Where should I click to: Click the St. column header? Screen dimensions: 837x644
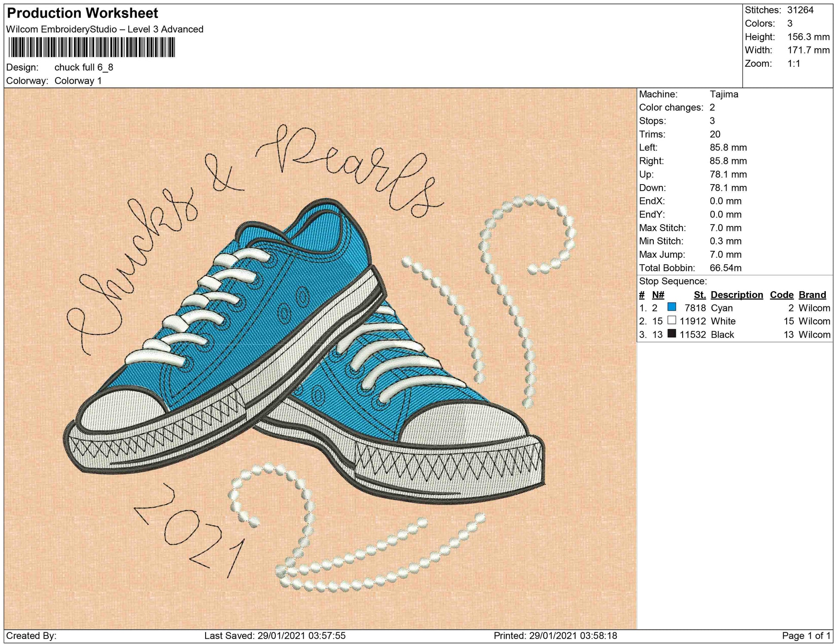pos(699,295)
